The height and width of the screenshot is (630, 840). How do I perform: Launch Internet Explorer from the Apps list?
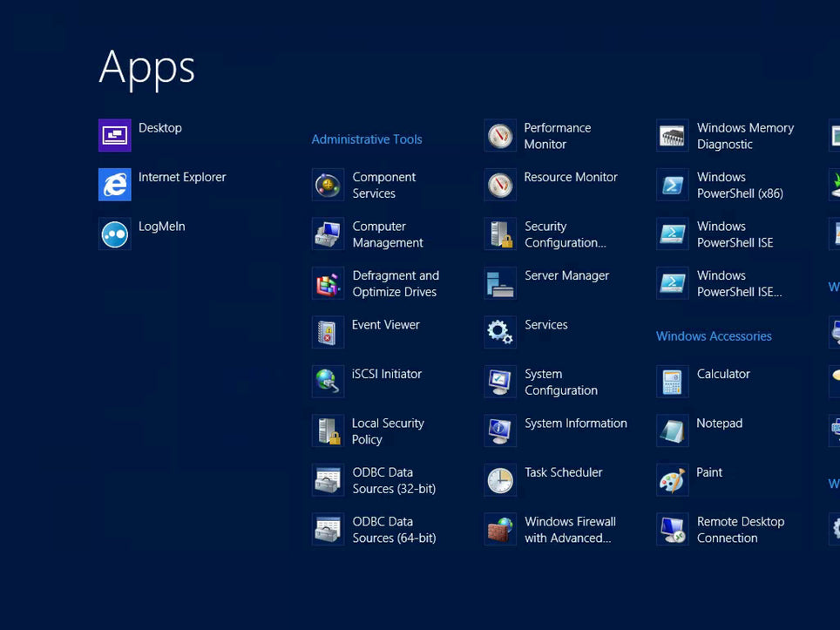pyautogui.click(x=115, y=185)
